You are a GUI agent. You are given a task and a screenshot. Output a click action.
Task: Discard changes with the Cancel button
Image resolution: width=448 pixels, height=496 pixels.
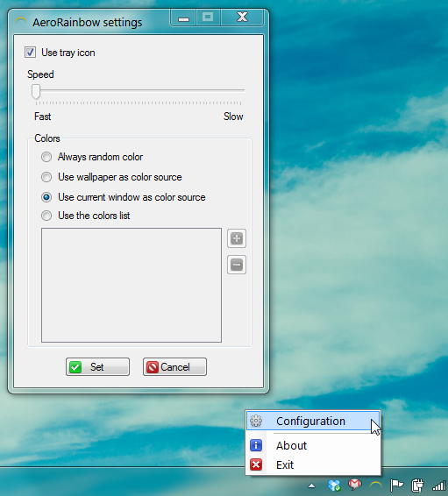click(x=174, y=367)
